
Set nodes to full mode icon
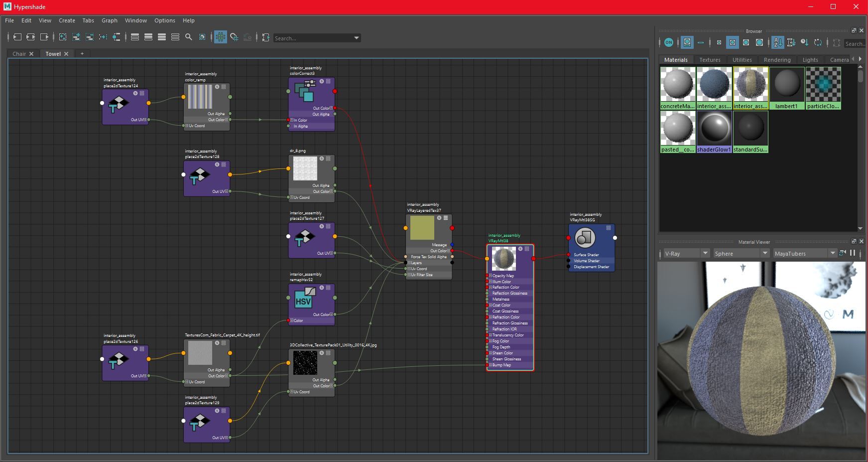click(x=162, y=37)
